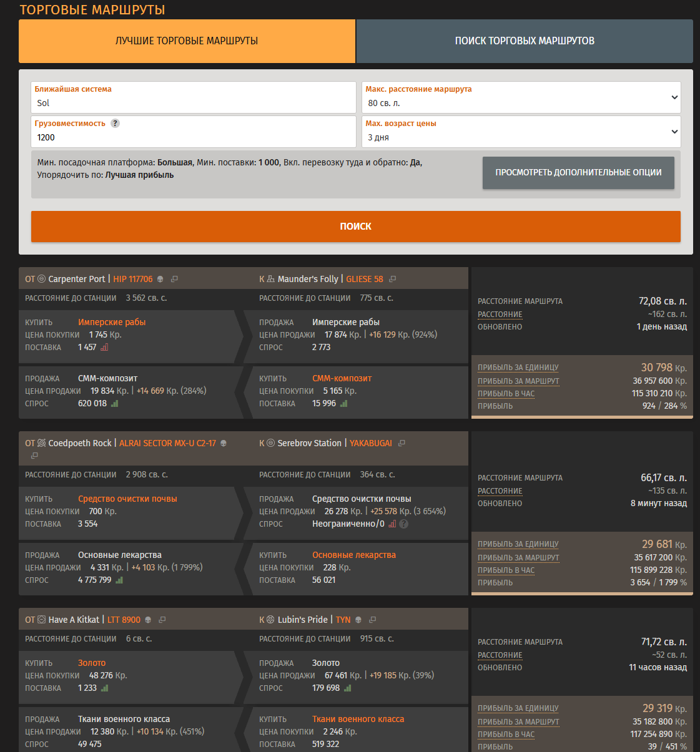The width and height of the screenshot is (700, 752).
Task: Click the skull icon next to HIP 117706
Action: [x=160, y=279]
